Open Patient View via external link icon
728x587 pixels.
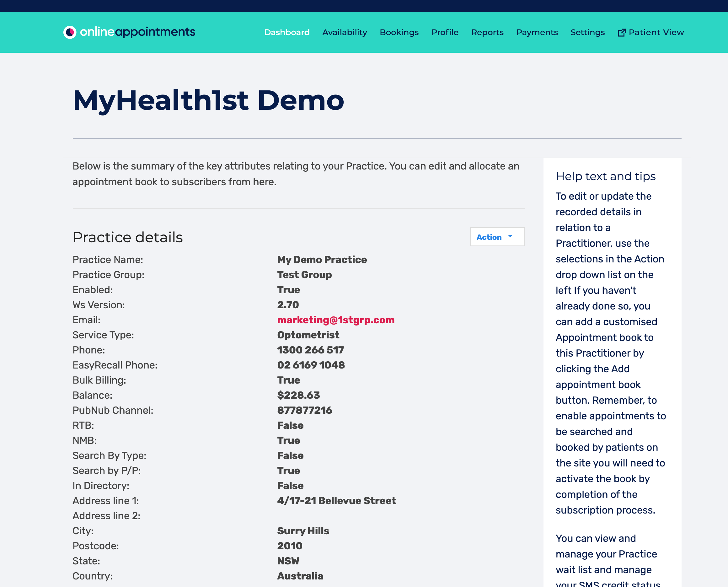click(622, 32)
